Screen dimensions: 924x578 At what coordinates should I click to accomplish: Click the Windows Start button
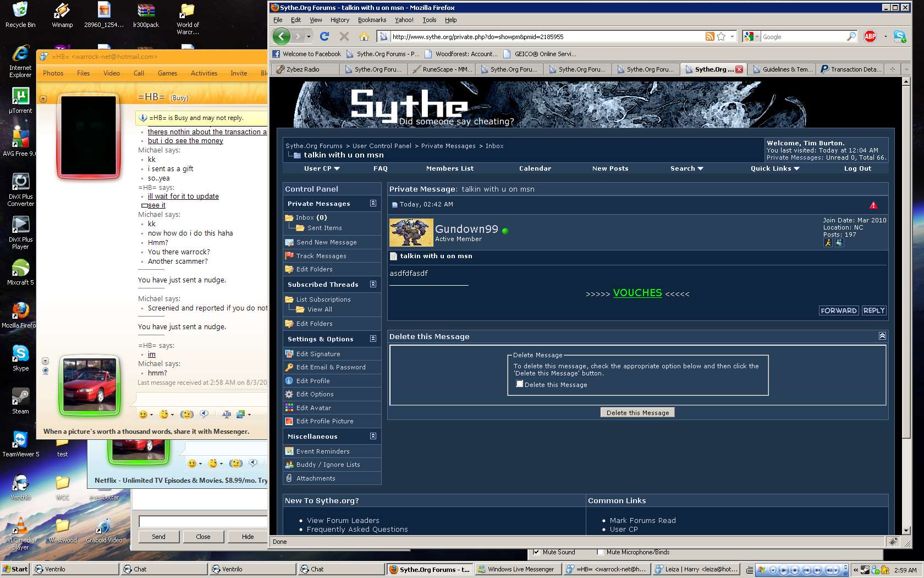pyautogui.click(x=15, y=569)
